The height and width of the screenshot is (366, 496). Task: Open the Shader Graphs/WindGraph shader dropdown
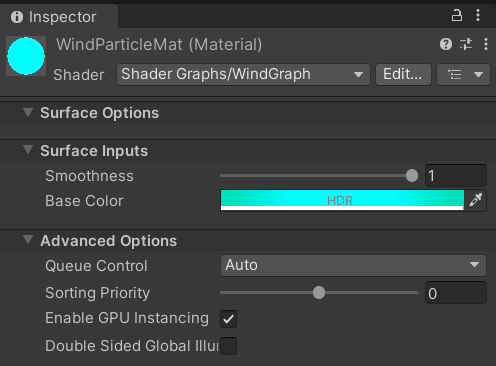click(243, 74)
